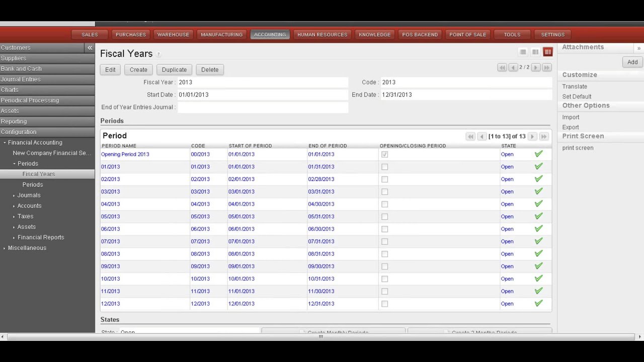Go to next fiscal year record arrow

pyautogui.click(x=535, y=67)
